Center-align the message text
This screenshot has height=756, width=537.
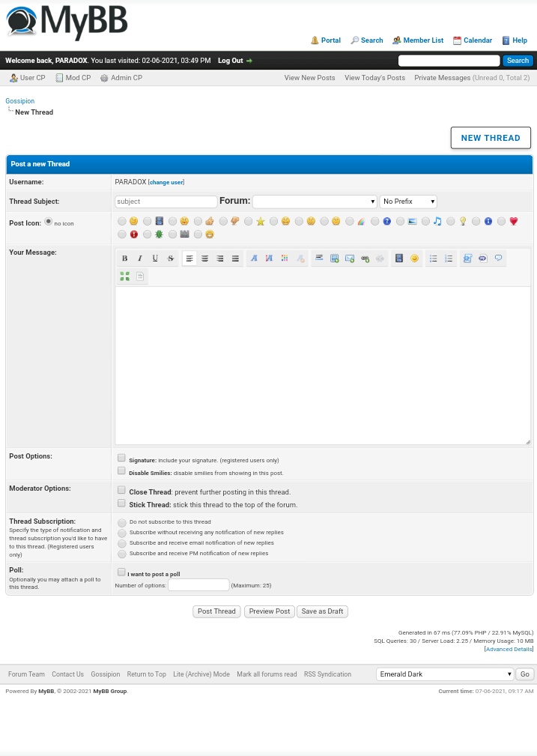click(x=204, y=258)
